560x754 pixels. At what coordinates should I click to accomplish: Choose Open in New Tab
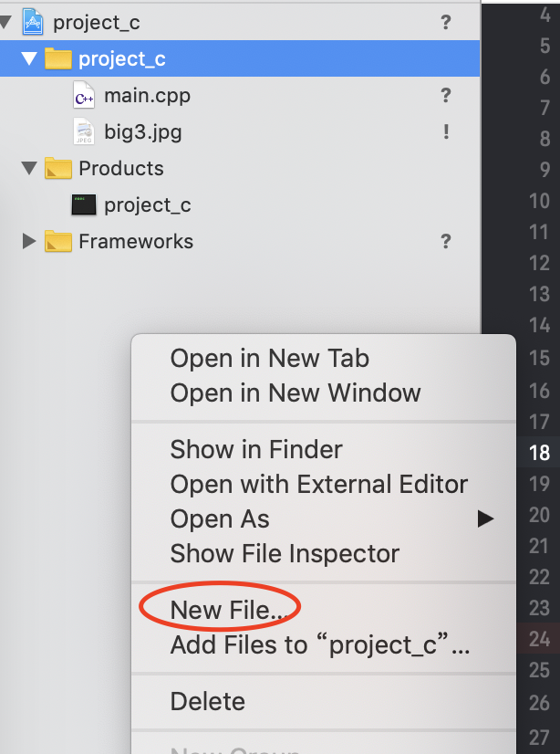coord(269,359)
